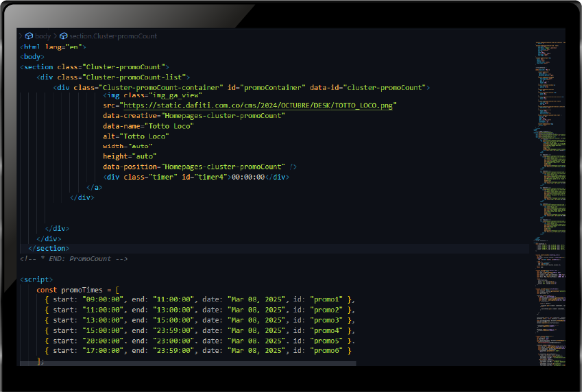Image resolution: width=582 pixels, height=392 pixels.
Task: Click the cube icon beside section.Cluster-promoCount breadcrumb
Action: point(64,36)
